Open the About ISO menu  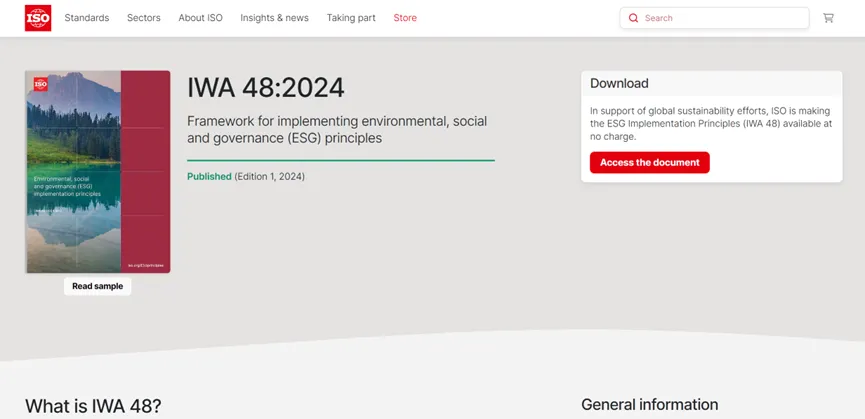(200, 18)
